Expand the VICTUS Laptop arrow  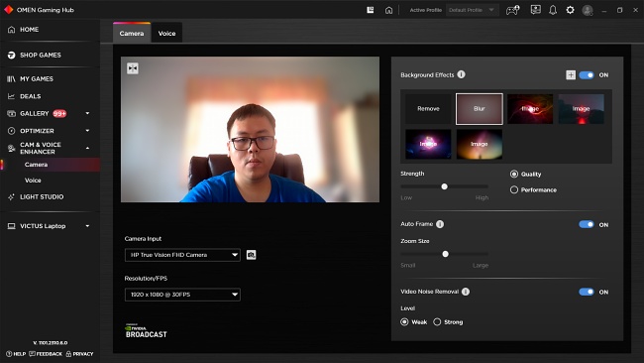tap(87, 226)
